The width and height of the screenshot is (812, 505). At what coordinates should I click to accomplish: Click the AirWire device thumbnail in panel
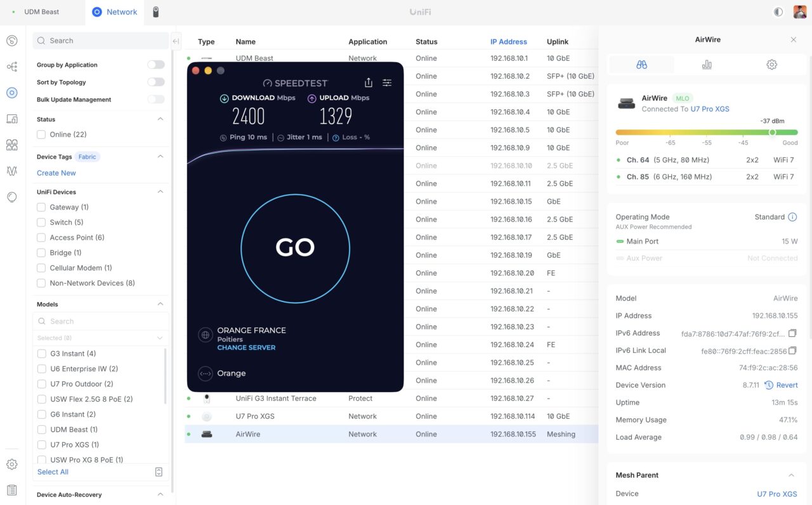pyautogui.click(x=627, y=103)
